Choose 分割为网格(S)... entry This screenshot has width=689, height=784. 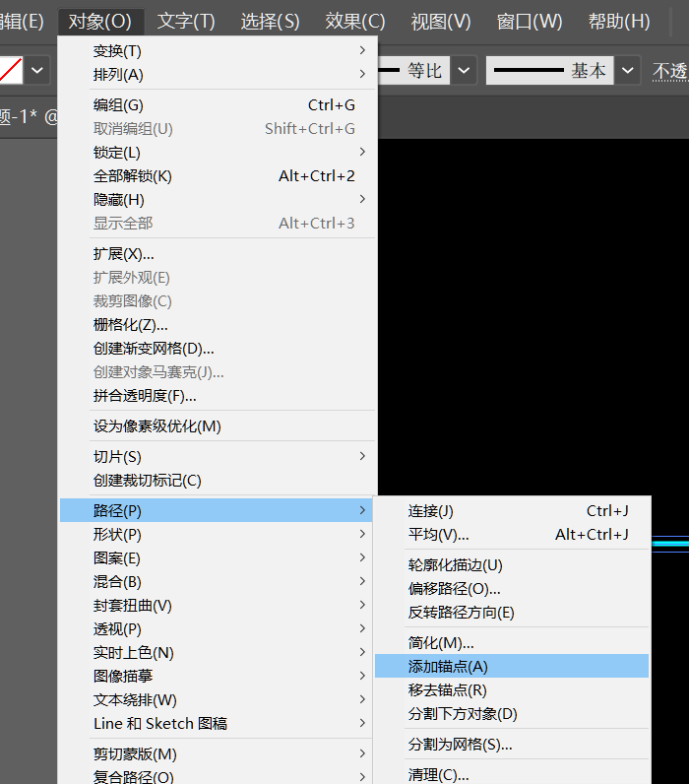[512, 744]
